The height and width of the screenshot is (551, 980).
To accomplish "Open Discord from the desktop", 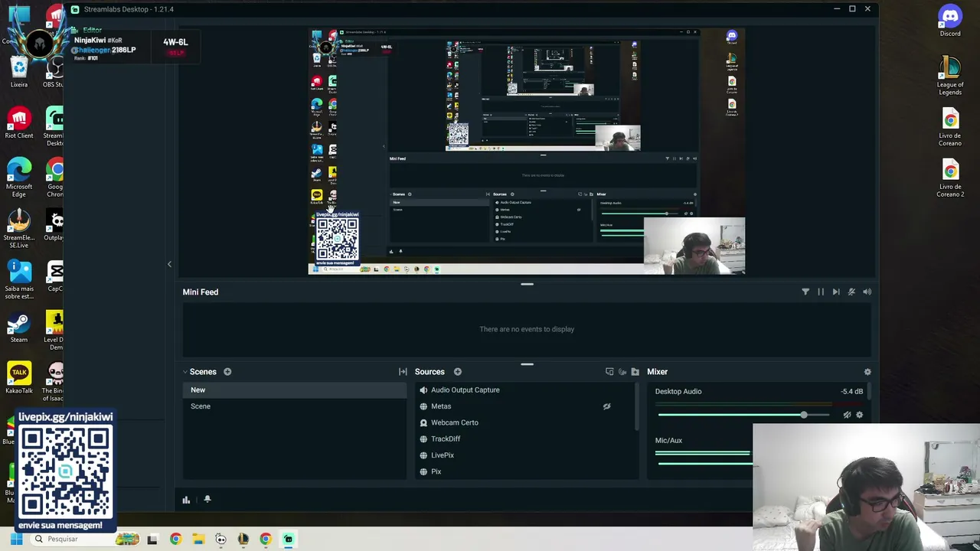I will tap(950, 21).
